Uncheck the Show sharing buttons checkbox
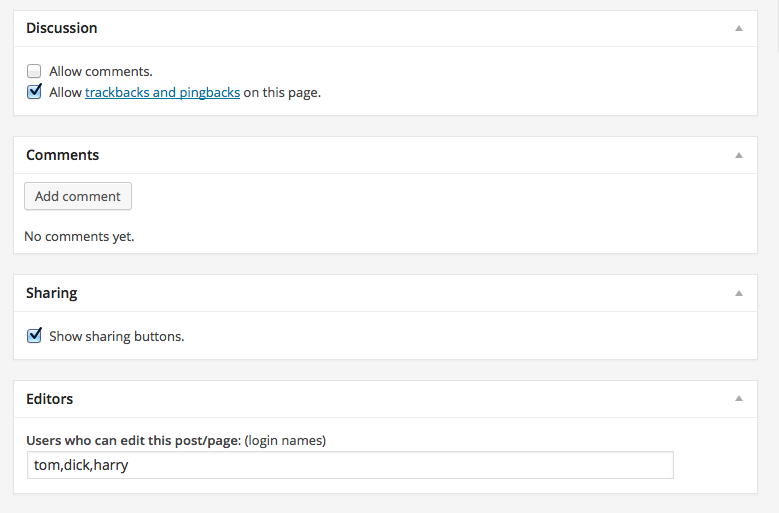 34,336
